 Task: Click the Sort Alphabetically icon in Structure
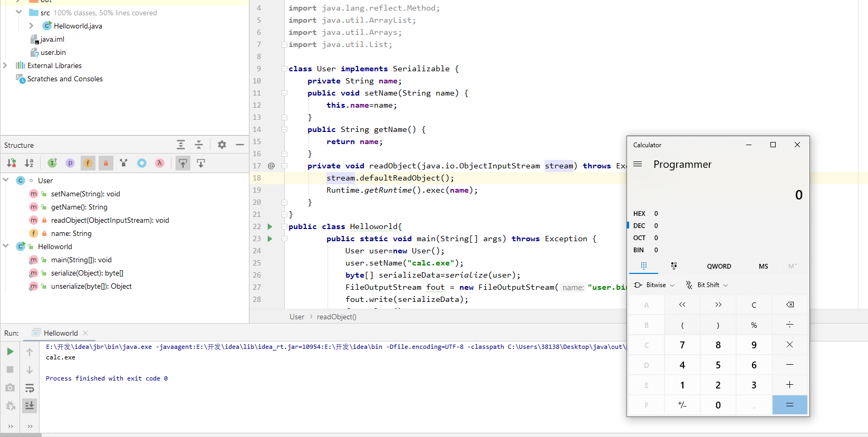click(29, 163)
